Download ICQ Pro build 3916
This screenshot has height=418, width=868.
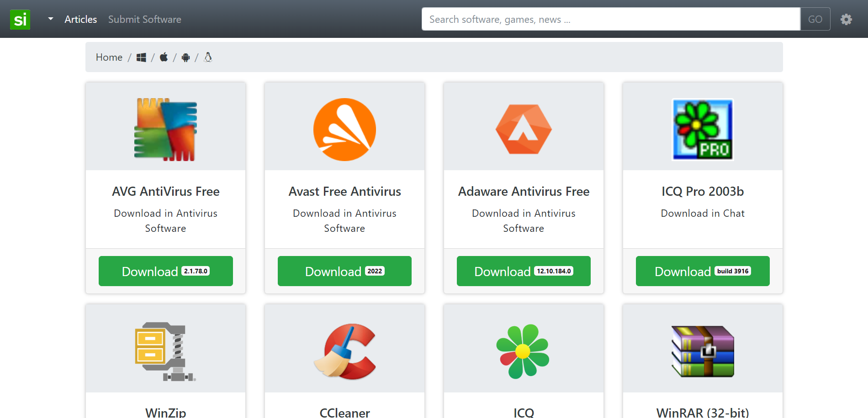[703, 271]
